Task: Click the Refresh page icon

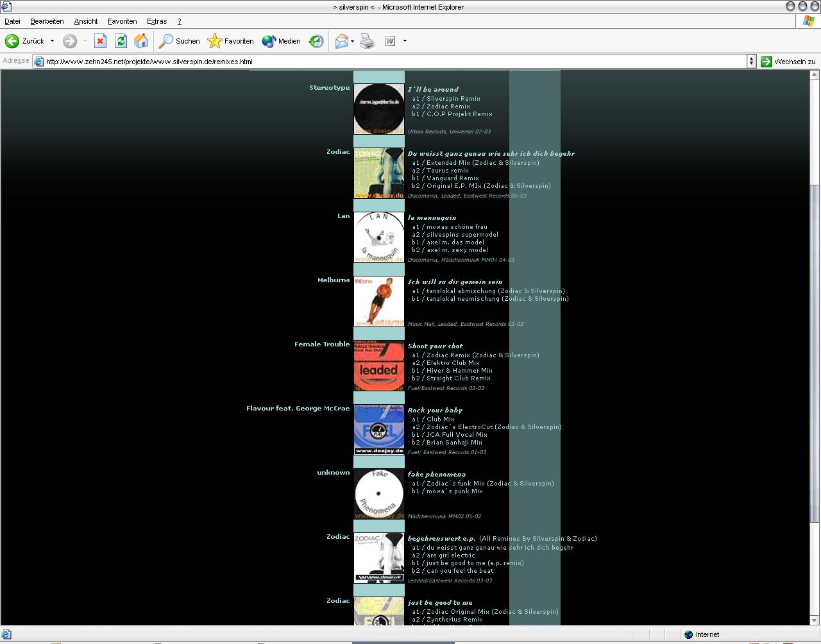Action: tap(121, 41)
